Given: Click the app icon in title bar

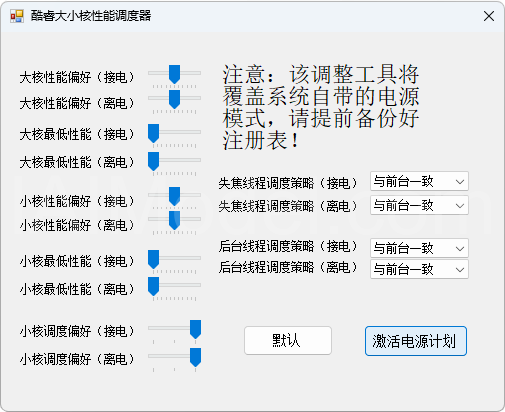Looking at the screenshot, I should (x=17, y=16).
